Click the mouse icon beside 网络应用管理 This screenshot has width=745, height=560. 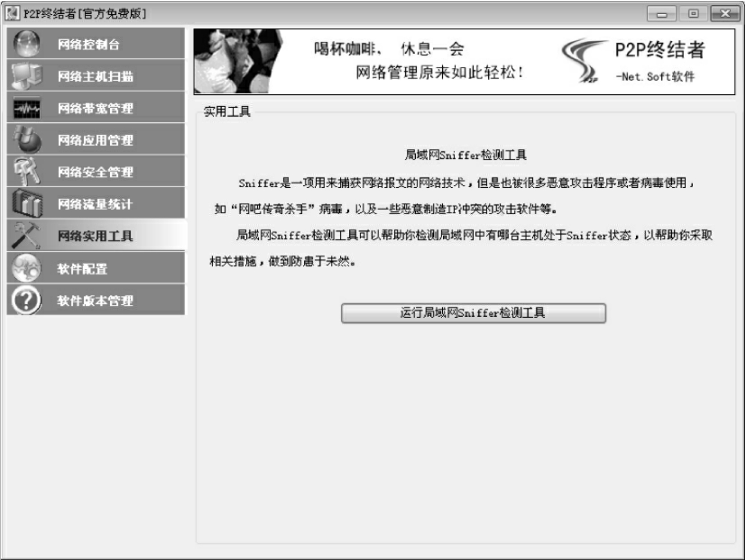27,139
